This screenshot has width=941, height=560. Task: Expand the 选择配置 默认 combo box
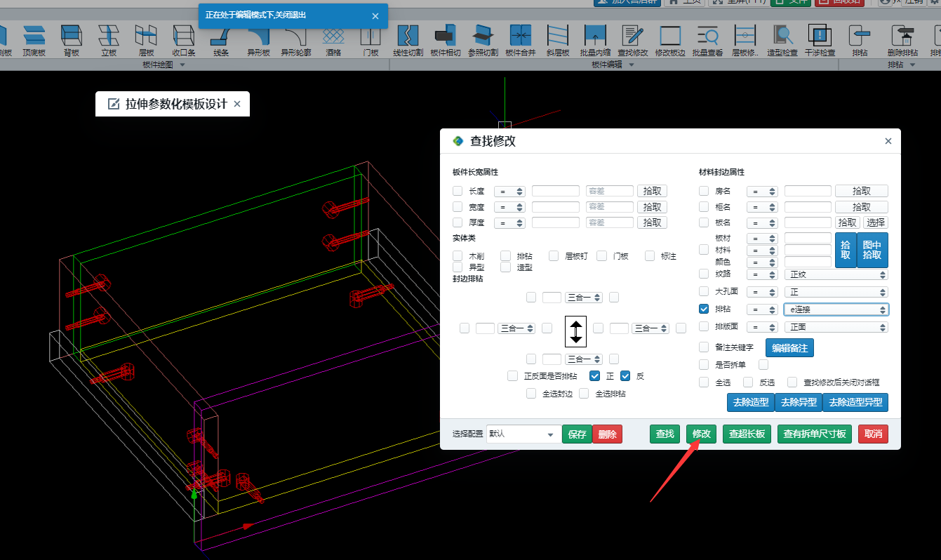[x=523, y=434]
